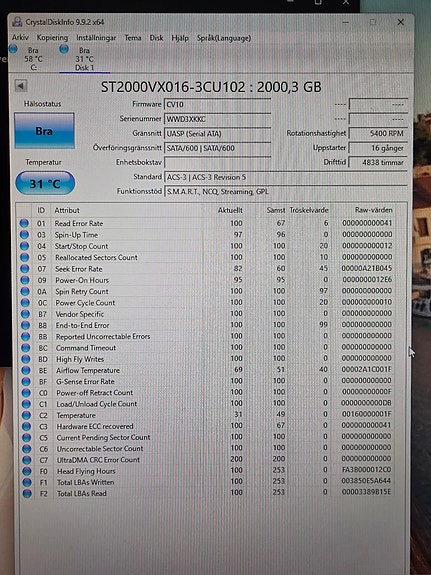Click the Attribut column header
The image size is (431, 575).
pos(67,210)
